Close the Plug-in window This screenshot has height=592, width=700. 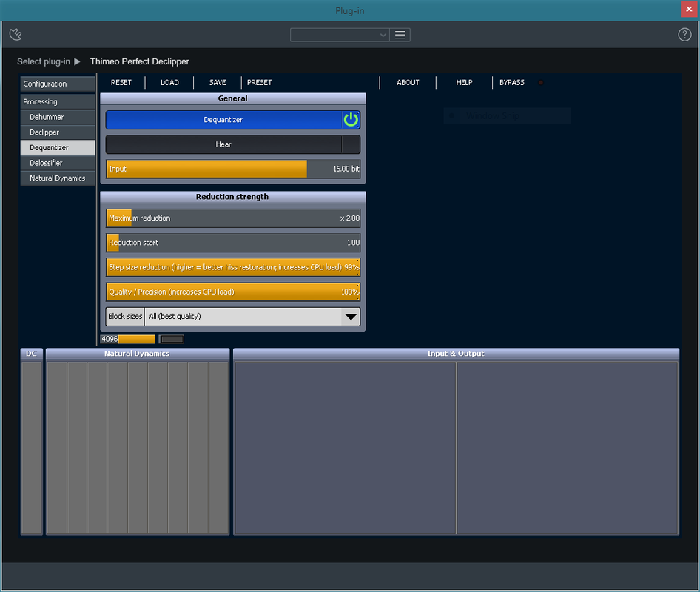tap(689, 9)
